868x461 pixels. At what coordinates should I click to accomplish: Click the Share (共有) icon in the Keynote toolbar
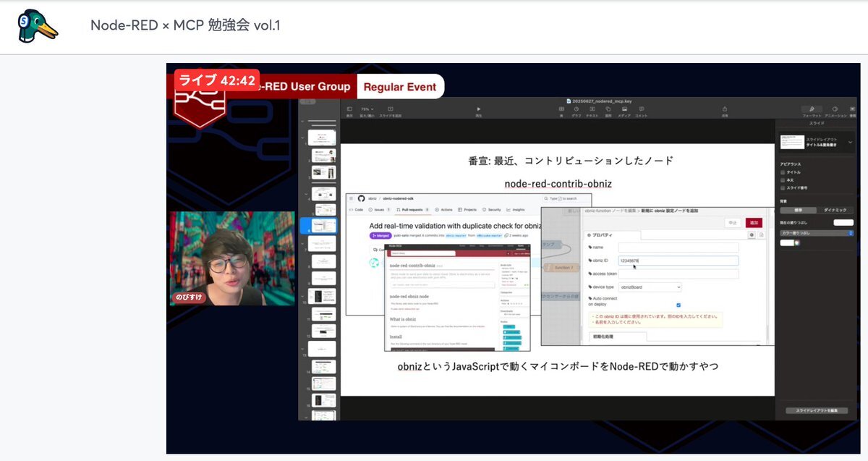(x=725, y=109)
